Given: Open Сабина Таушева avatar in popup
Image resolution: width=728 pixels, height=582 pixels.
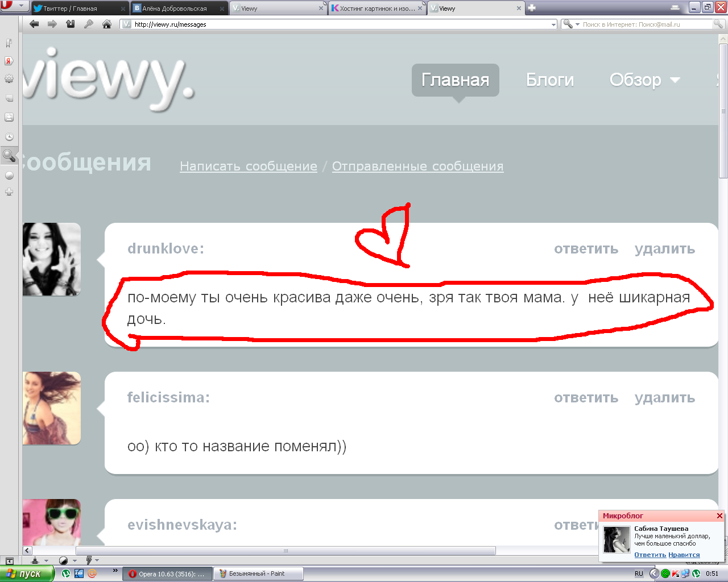Looking at the screenshot, I should [617, 539].
